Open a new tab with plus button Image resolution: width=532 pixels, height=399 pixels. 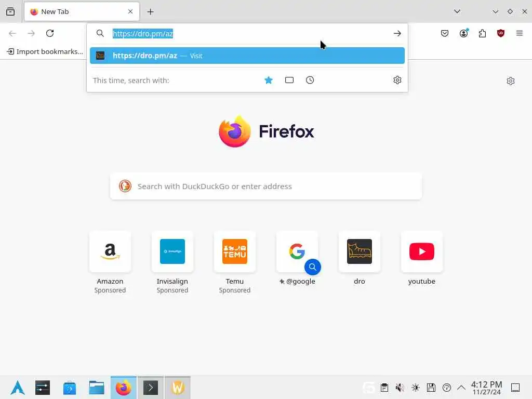tap(150, 12)
